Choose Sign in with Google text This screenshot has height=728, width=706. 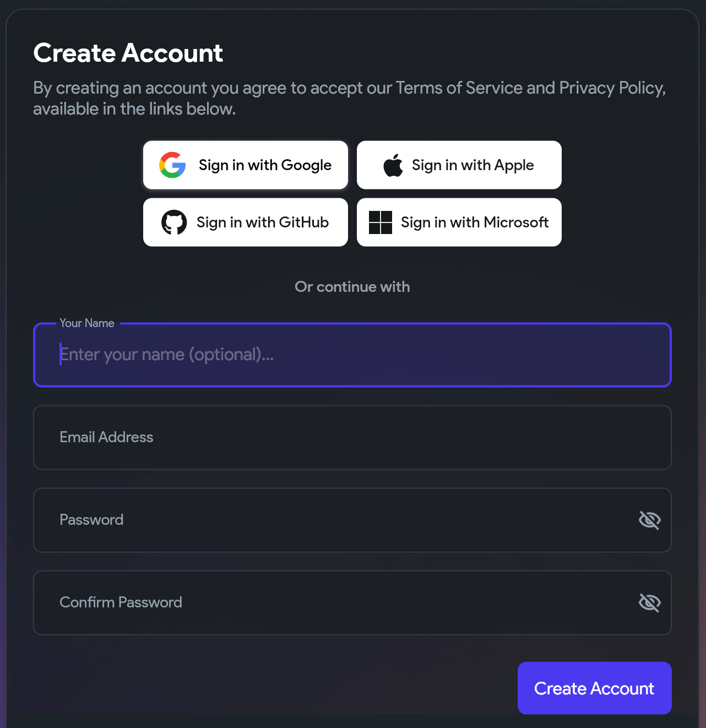click(265, 165)
